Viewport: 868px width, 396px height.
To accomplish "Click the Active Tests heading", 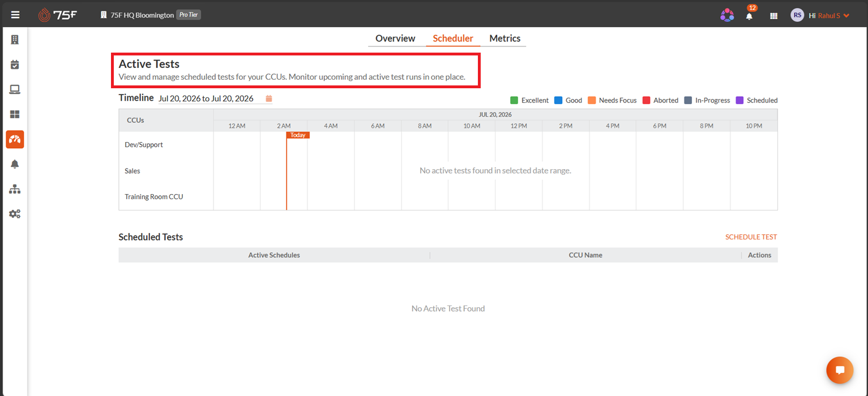I will click(149, 64).
